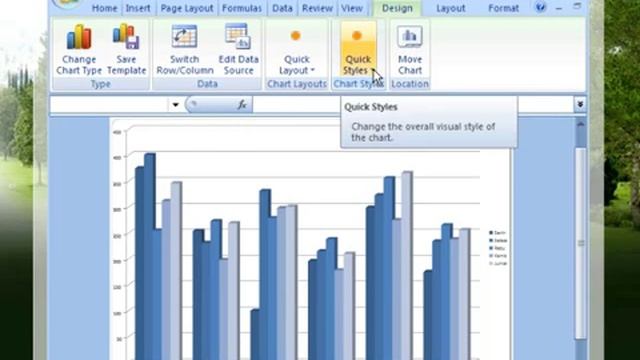This screenshot has width=640, height=360.
Task: Click into the formula bar input
Action: (x=412, y=105)
